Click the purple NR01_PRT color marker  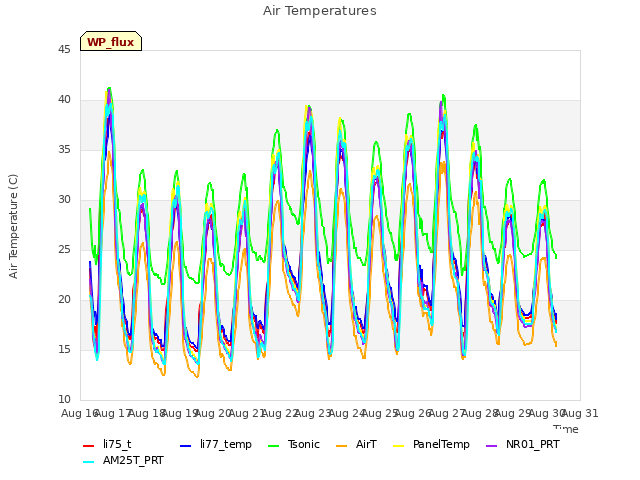[x=491, y=446]
